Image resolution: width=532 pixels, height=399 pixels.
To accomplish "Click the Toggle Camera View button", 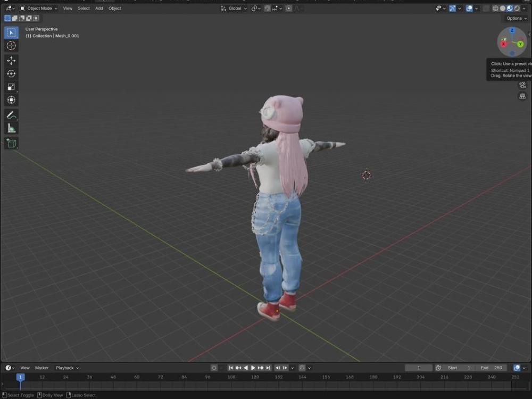I will pos(522,85).
